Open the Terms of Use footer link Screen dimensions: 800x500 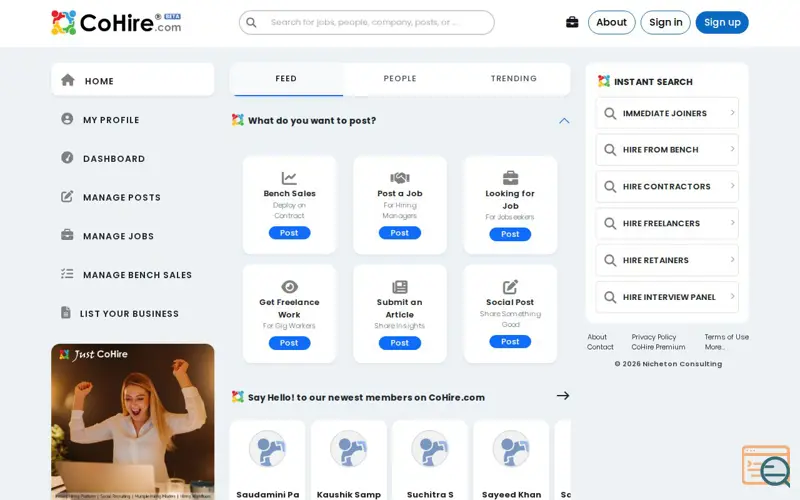[x=727, y=337]
